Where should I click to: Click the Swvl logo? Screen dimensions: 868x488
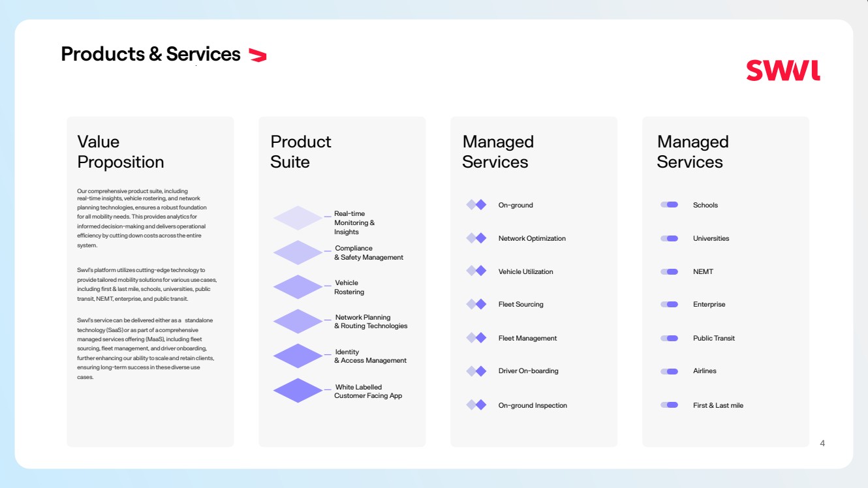click(x=783, y=70)
